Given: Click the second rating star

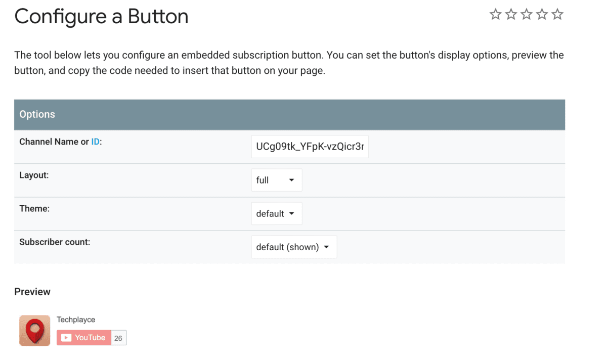Looking at the screenshot, I should click(x=511, y=15).
